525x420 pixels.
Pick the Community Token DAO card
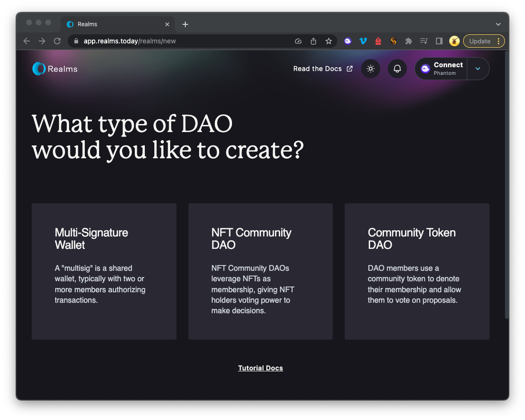(x=417, y=271)
